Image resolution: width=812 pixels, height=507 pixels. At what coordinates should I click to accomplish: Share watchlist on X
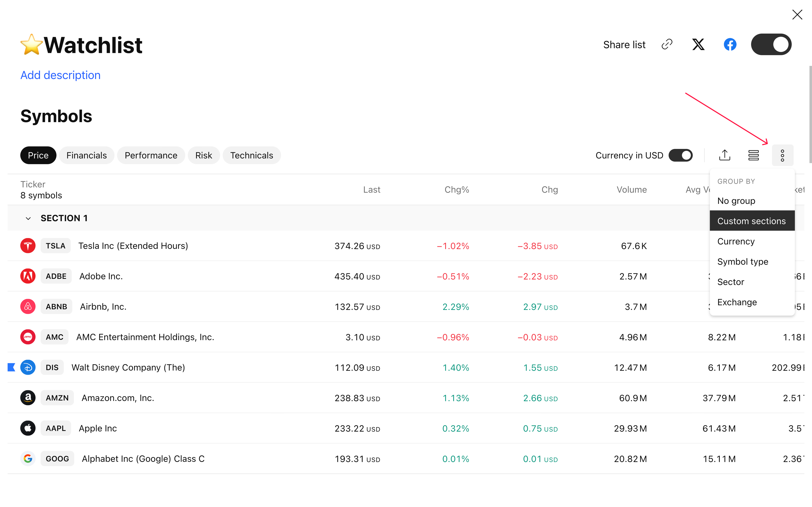coord(698,44)
